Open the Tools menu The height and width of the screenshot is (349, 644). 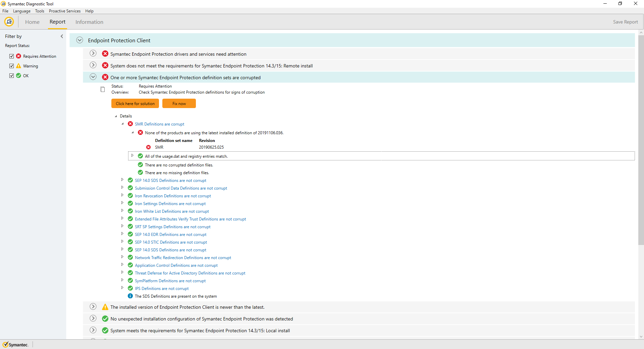40,11
